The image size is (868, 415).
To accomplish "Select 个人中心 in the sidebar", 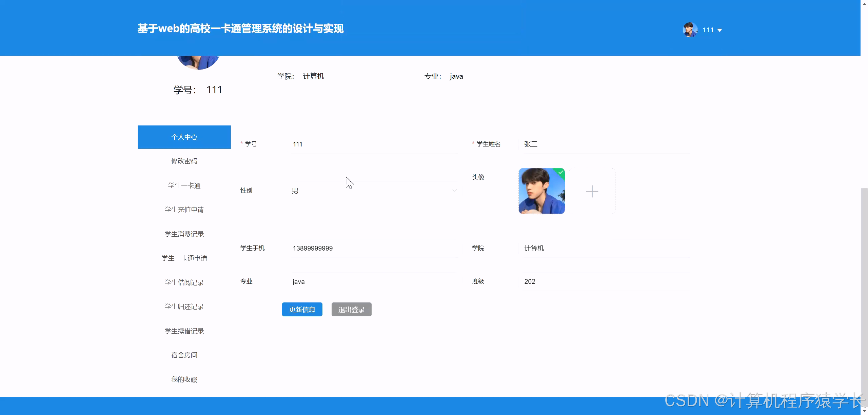I will tap(184, 137).
